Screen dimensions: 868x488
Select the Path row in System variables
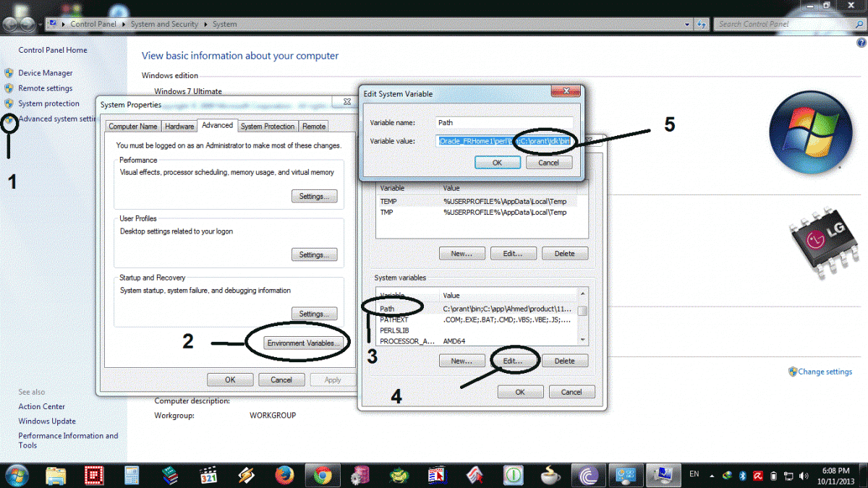coord(388,309)
